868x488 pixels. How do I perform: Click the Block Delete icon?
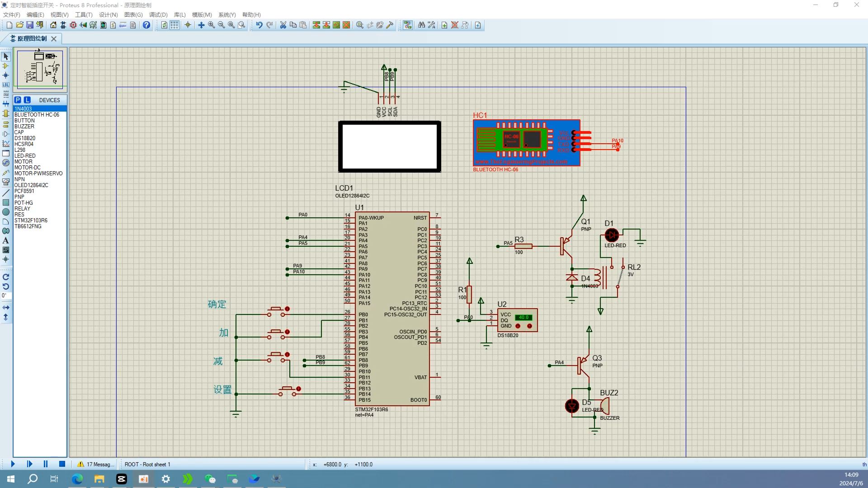(346, 25)
